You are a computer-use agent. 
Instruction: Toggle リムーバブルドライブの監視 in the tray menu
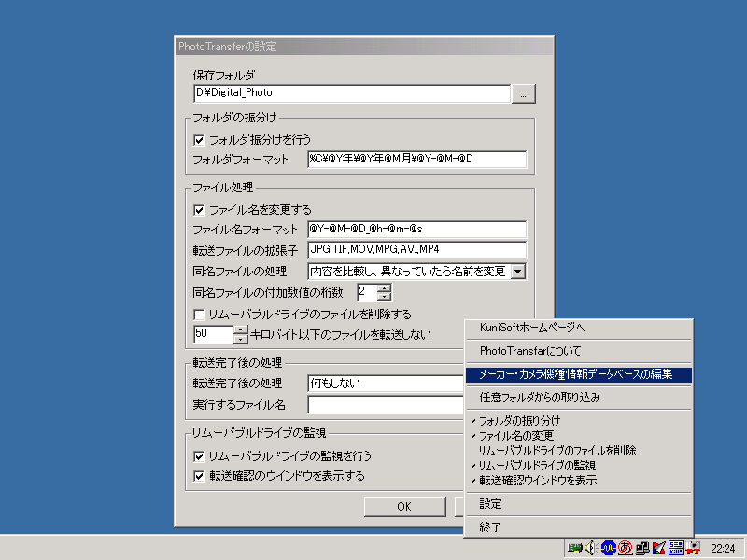[x=579, y=466]
